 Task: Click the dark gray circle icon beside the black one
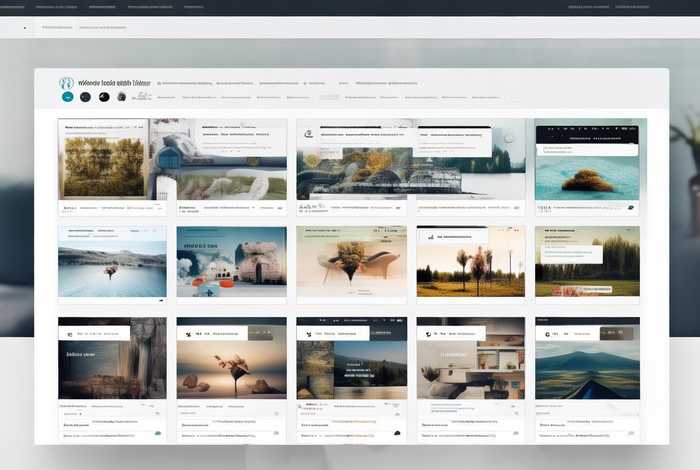[x=121, y=97]
